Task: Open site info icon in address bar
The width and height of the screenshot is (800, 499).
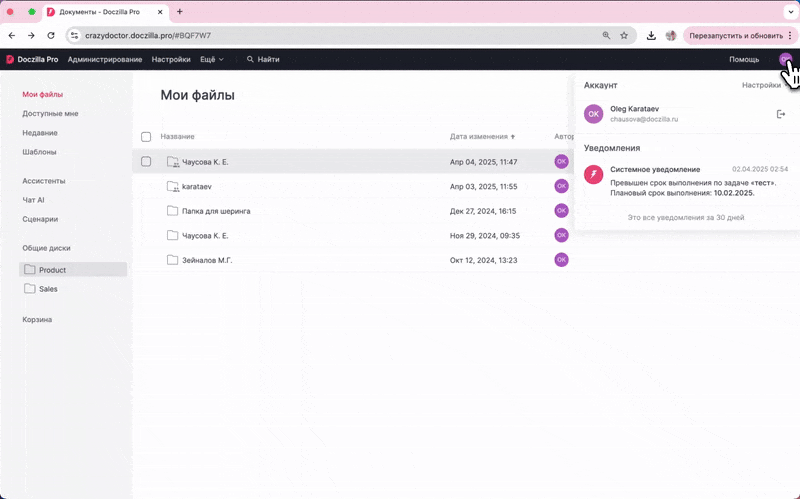Action: coord(74,35)
